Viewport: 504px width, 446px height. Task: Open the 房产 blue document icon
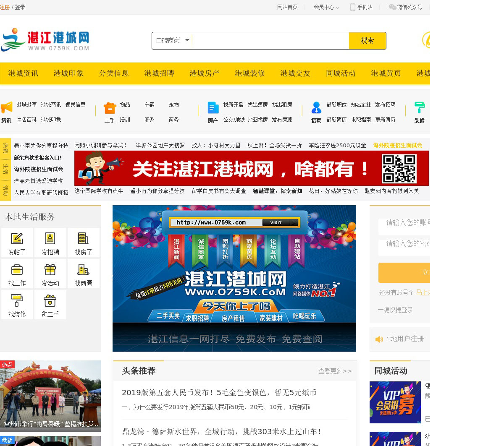click(213, 108)
